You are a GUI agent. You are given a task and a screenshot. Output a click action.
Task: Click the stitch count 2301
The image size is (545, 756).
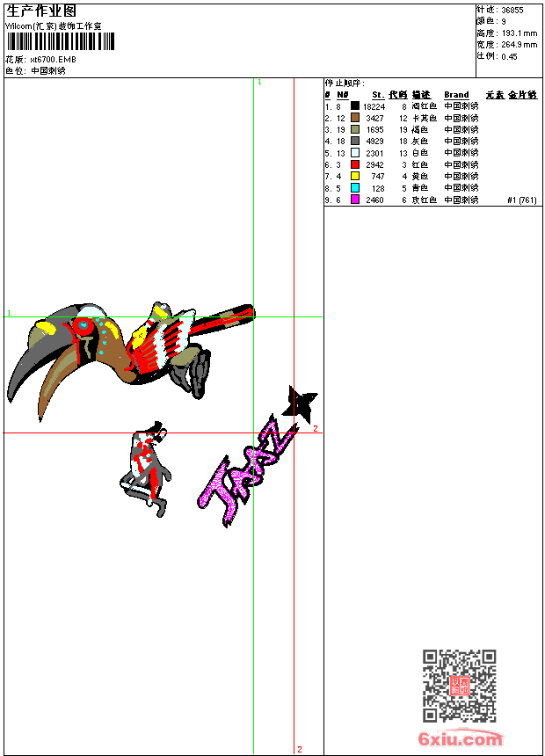[374, 153]
